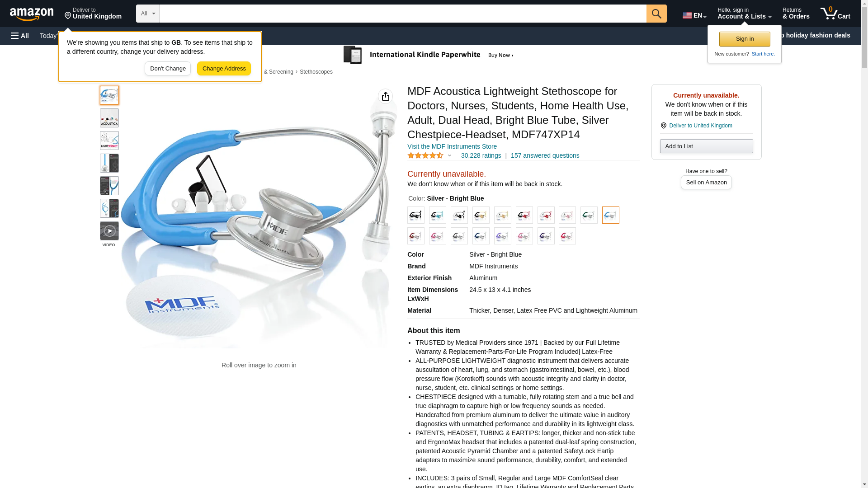The width and height of the screenshot is (868, 488).
Task: Visit the MDF Instruments Store link
Action: coord(452,146)
